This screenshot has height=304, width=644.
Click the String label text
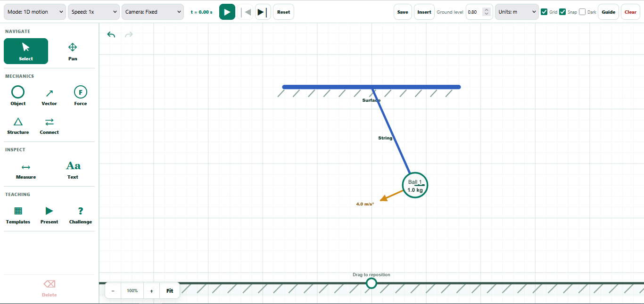[385, 138]
